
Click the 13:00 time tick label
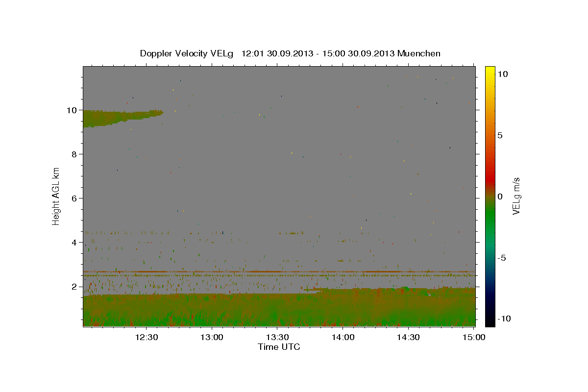pyautogui.click(x=212, y=337)
